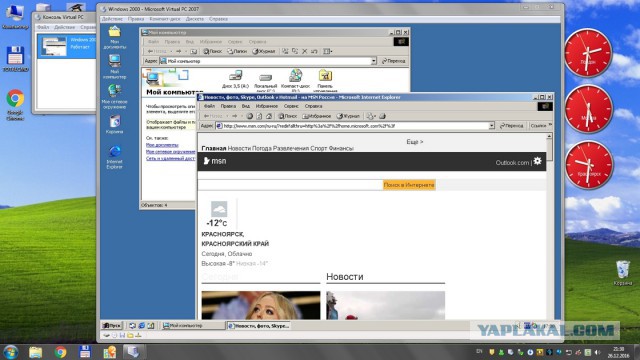Click the blonde woman news thumbnail
Viewport: 640px width, 360px height.
(x=261, y=305)
